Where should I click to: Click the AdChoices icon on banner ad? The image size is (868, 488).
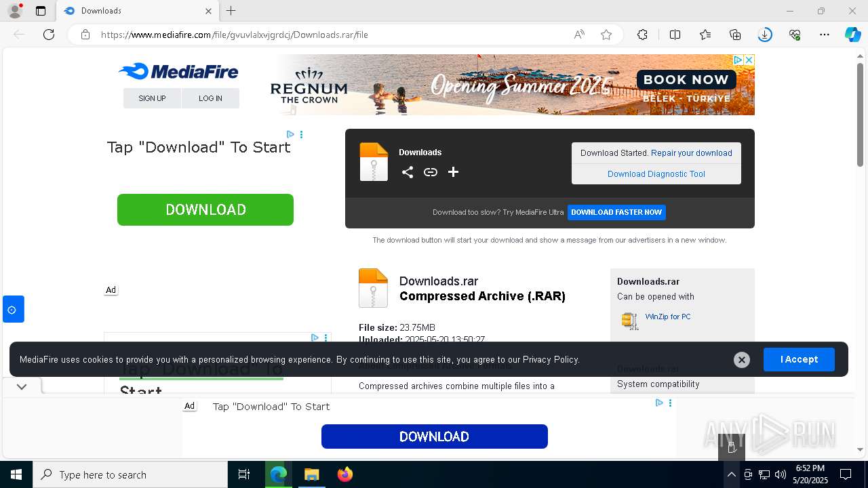pyautogui.click(x=738, y=60)
